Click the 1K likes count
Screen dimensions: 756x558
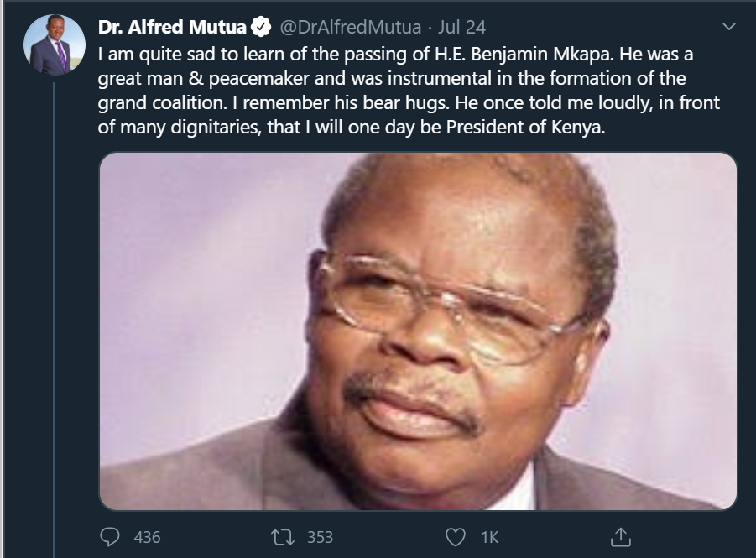[x=489, y=536]
